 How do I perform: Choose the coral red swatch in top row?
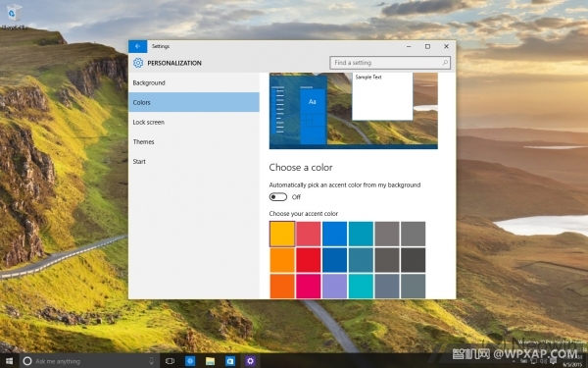309,234
